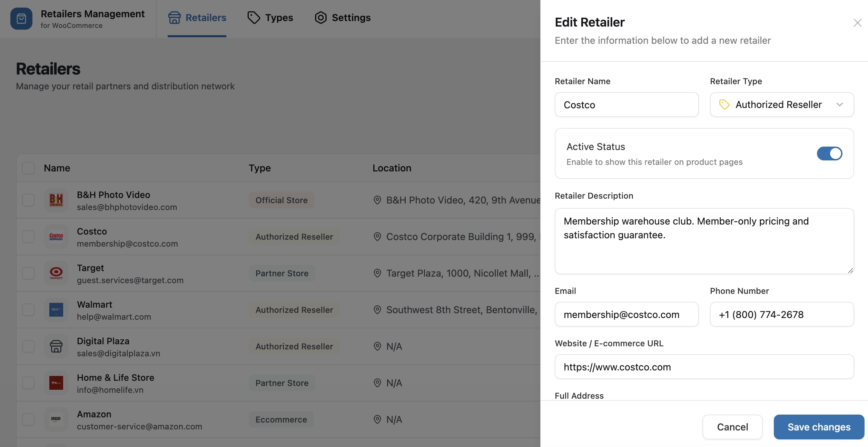This screenshot has width=868, height=447.
Task: Check the select-all checkbox in the table header
Action: [x=28, y=168]
